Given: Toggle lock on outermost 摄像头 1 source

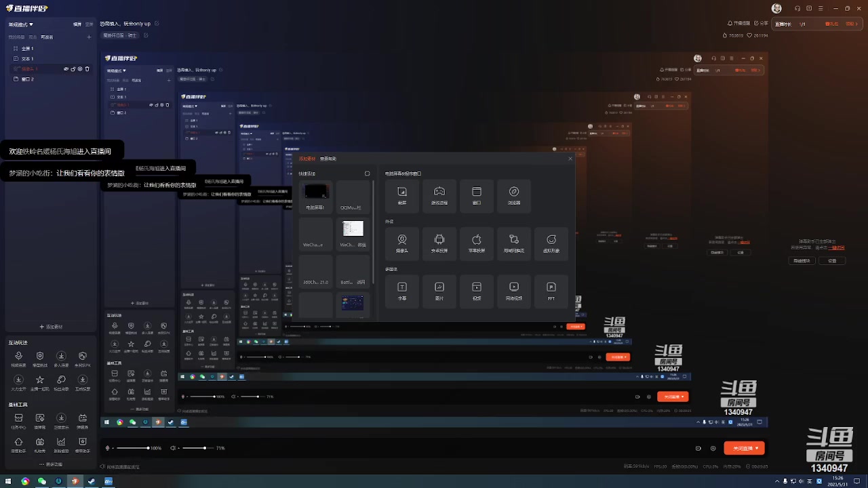Looking at the screenshot, I should pos(73,68).
